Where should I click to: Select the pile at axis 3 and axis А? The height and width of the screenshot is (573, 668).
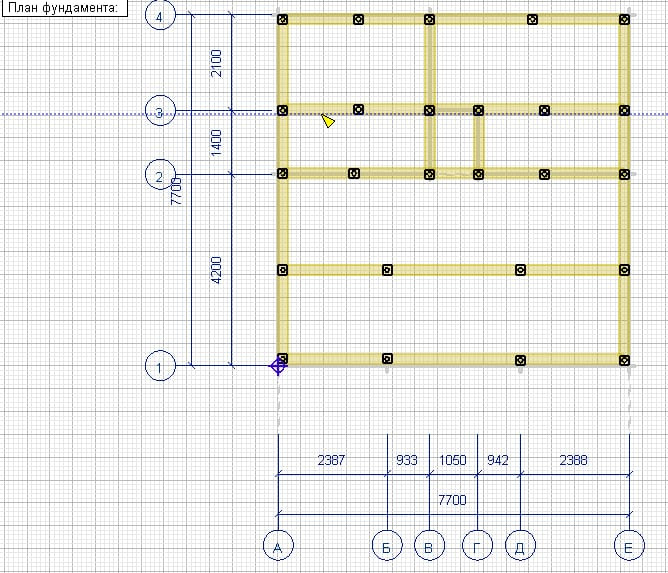pyautogui.click(x=282, y=110)
